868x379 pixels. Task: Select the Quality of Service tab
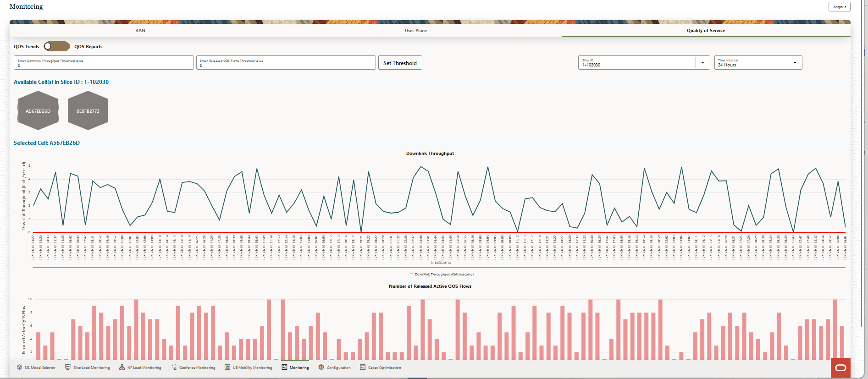pyautogui.click(x=706, y=31)
